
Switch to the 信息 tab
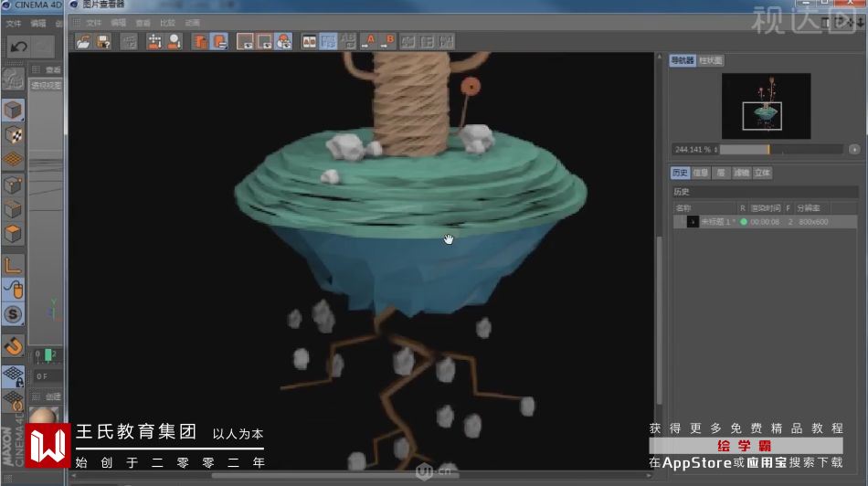tap(700, 173)
